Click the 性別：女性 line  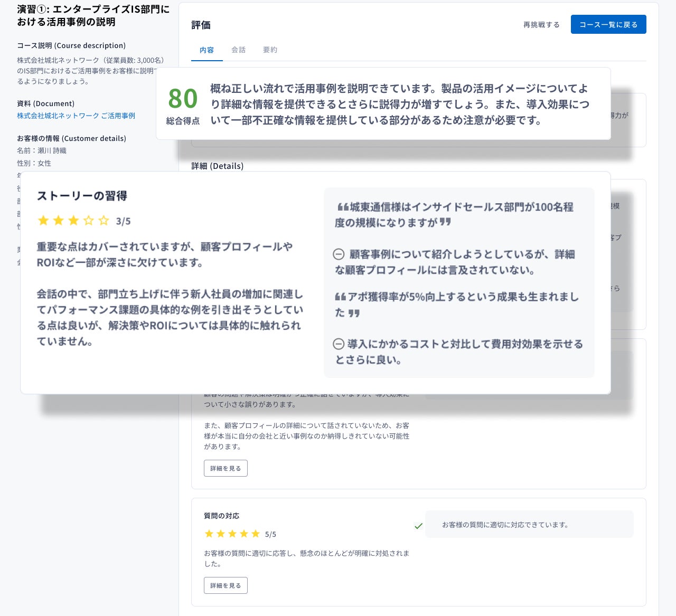point(34,163)
